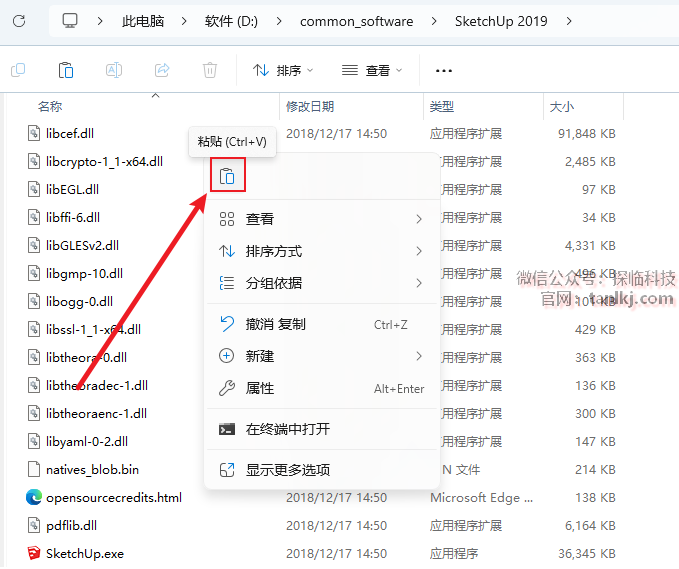679x569 pixels.
Task: Click the share-box icon beside 显示更多选项
Action: click(x=227, y=470)
